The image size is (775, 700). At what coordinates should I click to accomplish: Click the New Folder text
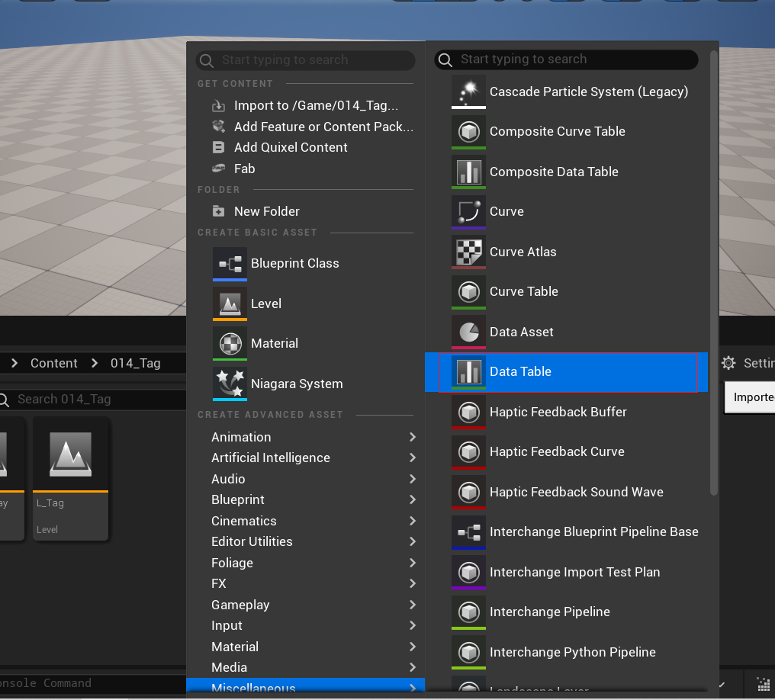pos(266,211)
